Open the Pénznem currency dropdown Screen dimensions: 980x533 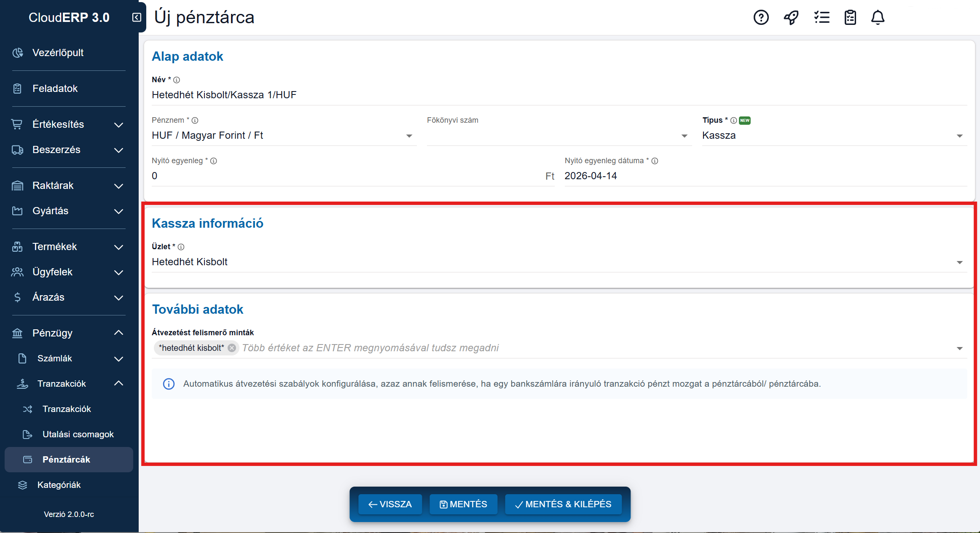pyautogui.click(x=409, y=136)
